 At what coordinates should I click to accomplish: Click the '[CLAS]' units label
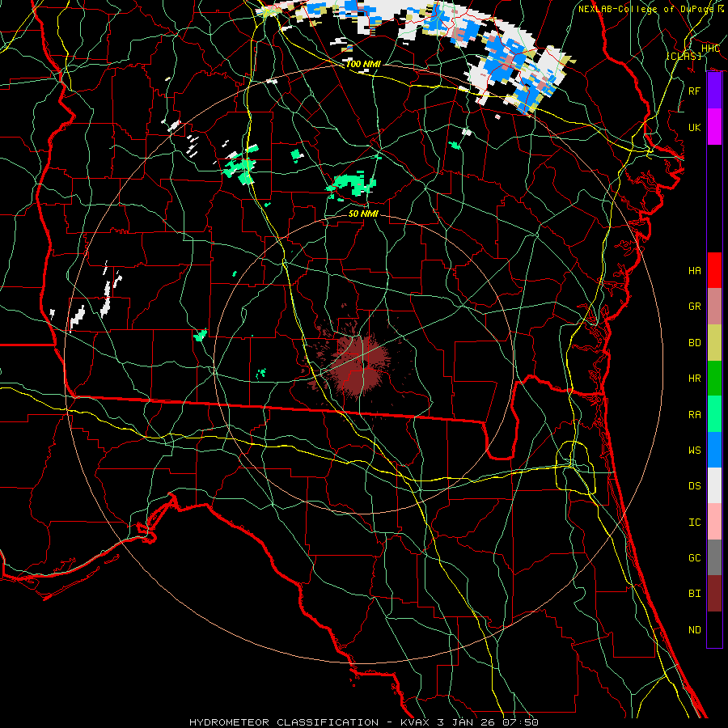(x=684, y=56)
